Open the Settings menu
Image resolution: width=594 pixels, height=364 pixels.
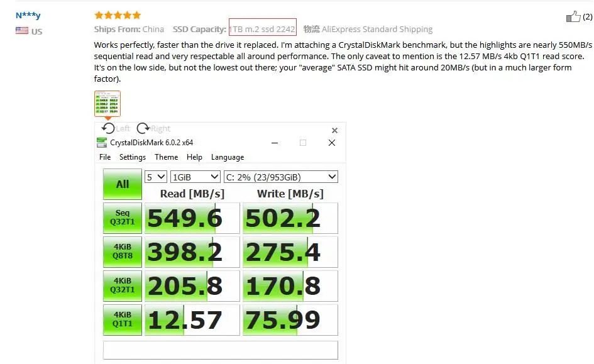tap(133, 157)
